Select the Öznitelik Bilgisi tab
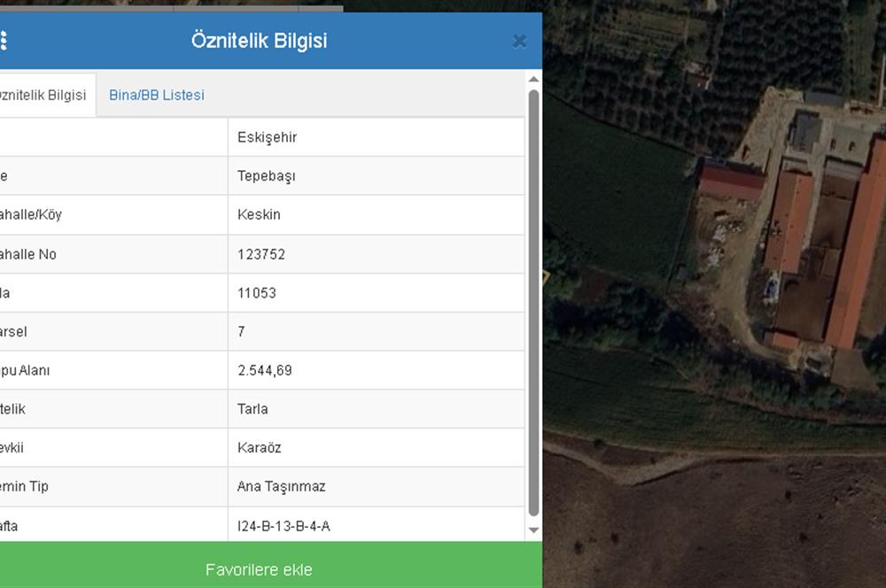 click(43, 95)
